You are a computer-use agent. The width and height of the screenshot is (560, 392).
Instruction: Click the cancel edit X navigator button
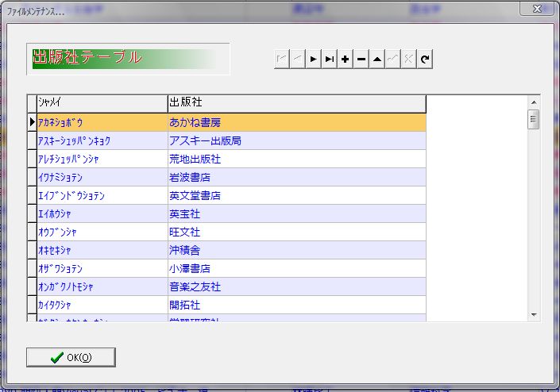click(x=409, y=60)
